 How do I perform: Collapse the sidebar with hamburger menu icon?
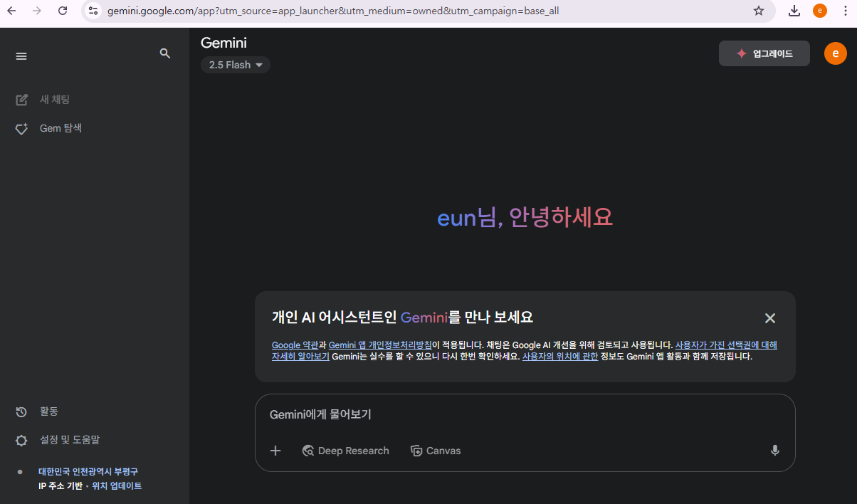click(x=21, y=56)
